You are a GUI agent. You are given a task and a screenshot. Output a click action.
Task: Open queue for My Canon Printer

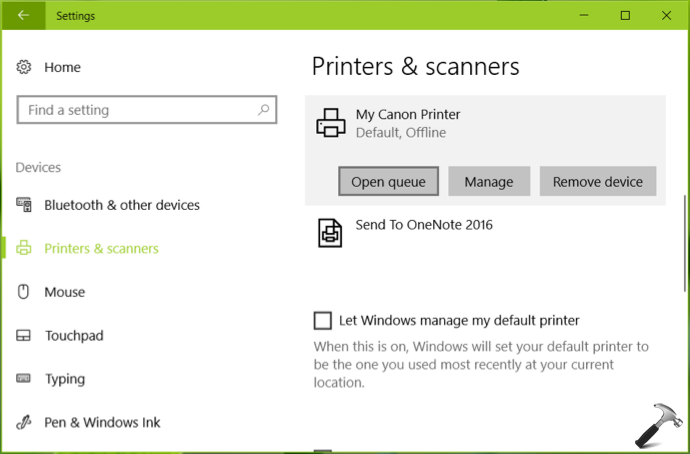388,181
